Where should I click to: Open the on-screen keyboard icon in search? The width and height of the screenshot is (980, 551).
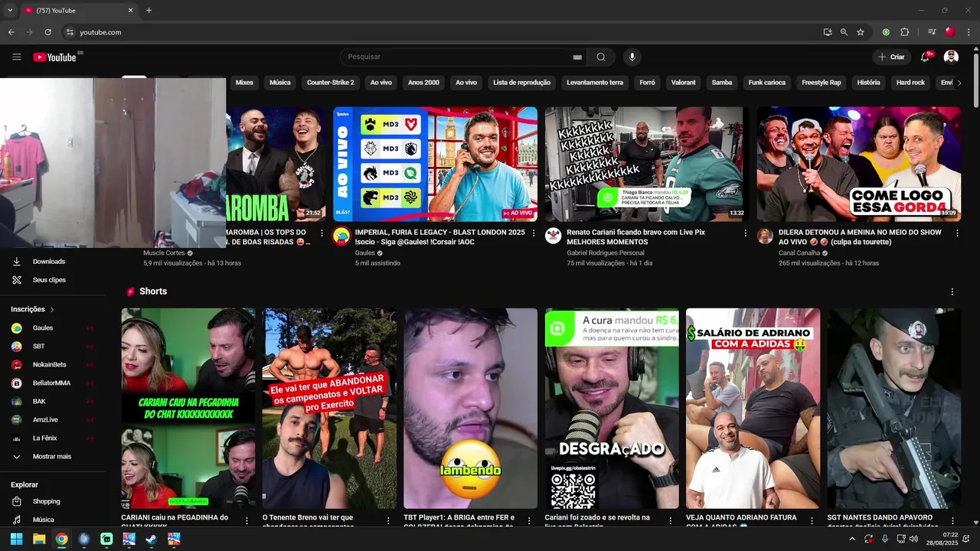point(577,57)
